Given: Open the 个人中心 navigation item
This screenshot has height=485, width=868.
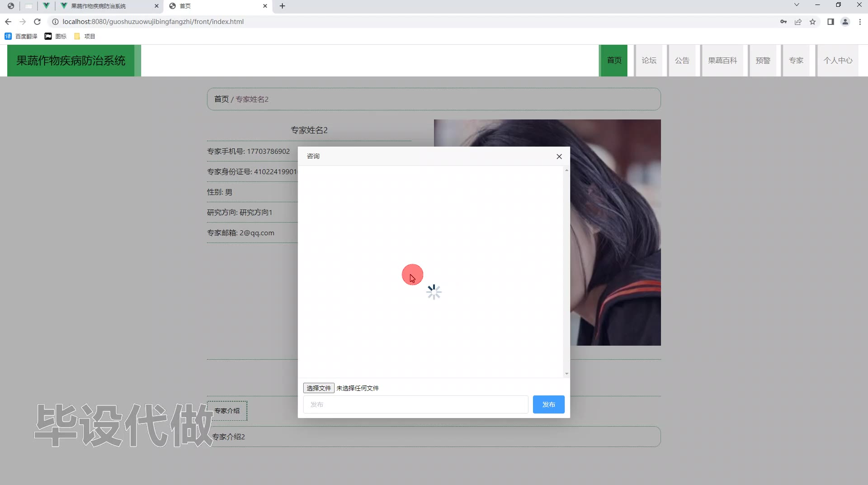Looking at the screenshot, I should point(837,61).
